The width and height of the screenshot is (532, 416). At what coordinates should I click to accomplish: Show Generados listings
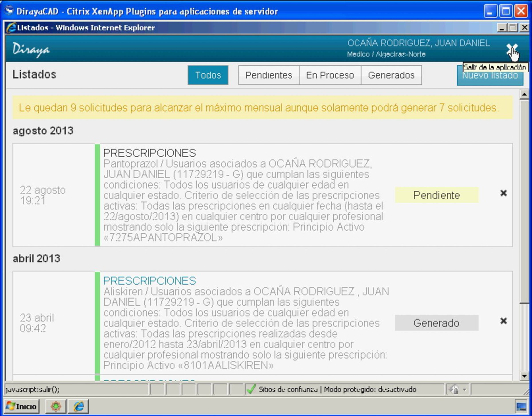(391, 75)
